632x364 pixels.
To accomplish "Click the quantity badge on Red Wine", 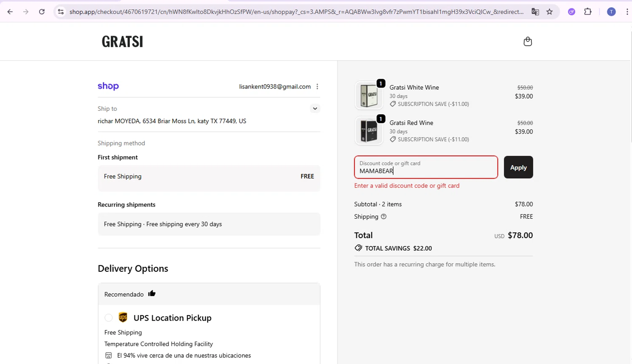I will click(x=380, y=119).
